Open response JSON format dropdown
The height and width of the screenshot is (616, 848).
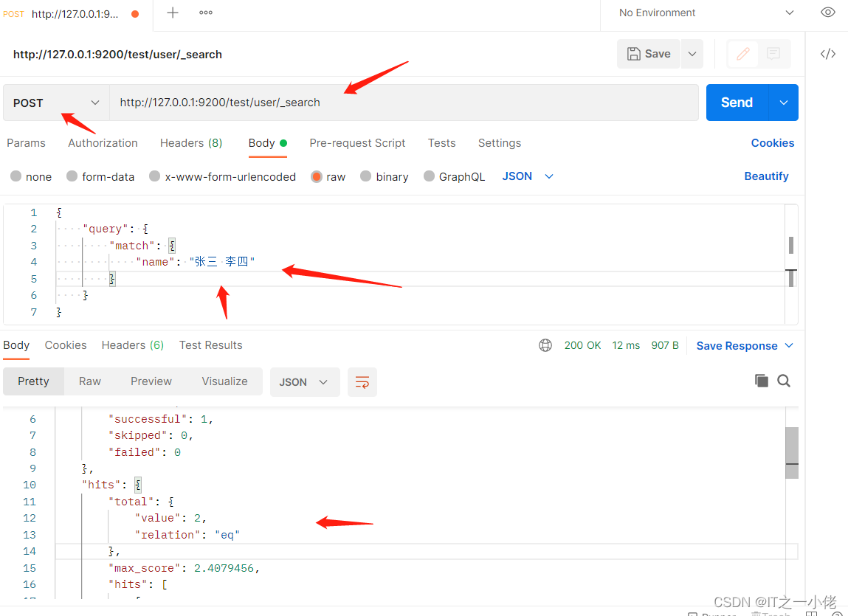tap(305, 382)
